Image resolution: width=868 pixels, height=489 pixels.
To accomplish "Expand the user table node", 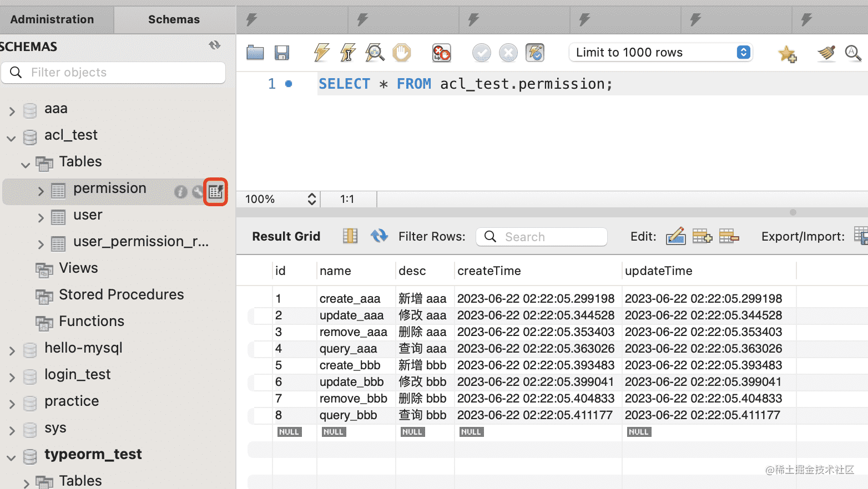I will (41, 218).
